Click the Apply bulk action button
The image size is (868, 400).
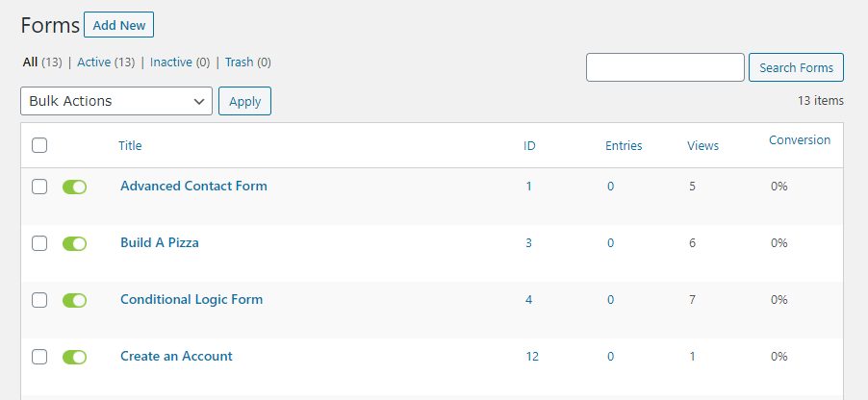coord(244,101)
